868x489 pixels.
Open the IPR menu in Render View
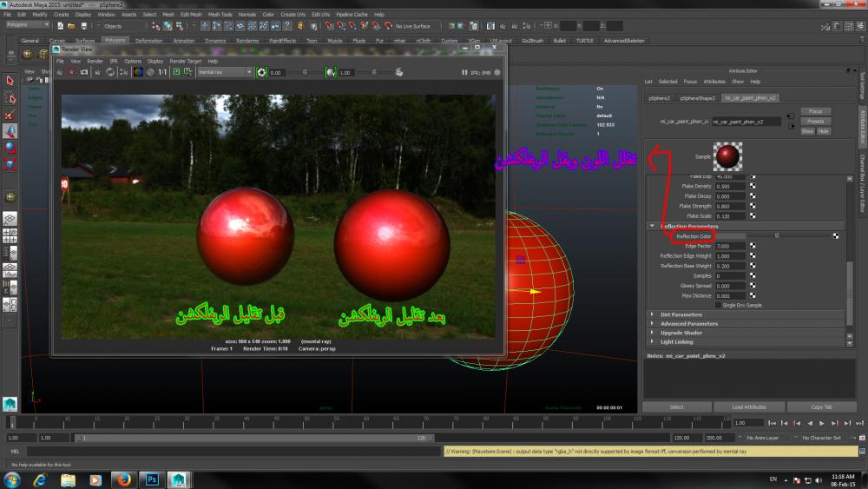[x=113, y=61]
